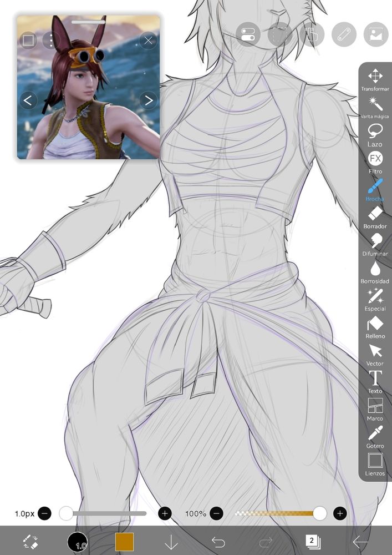Image resolution: width=392 pixels, height=555 pixels.
Task: Increase brush size with plus button
Action: click(x=165, y=513)
